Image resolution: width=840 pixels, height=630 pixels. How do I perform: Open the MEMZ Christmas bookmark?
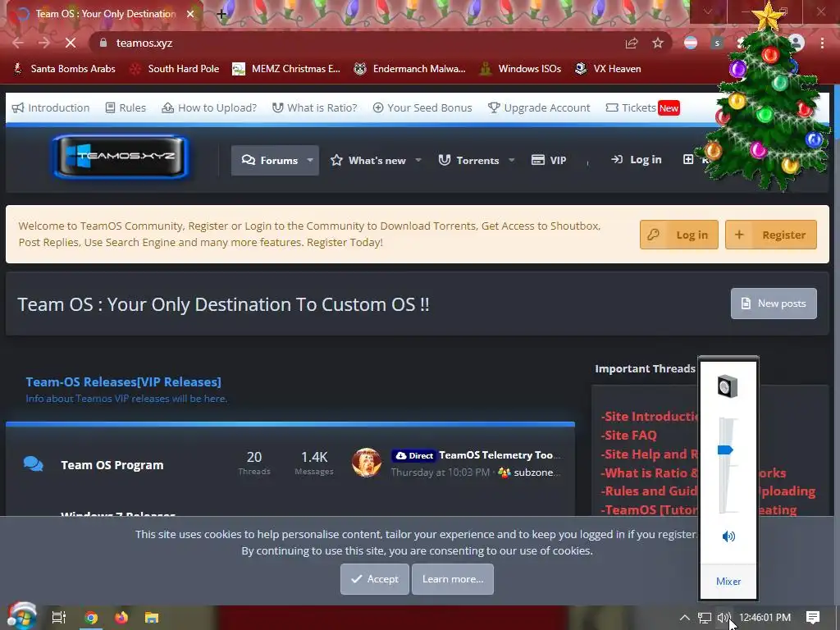(286, 69)
